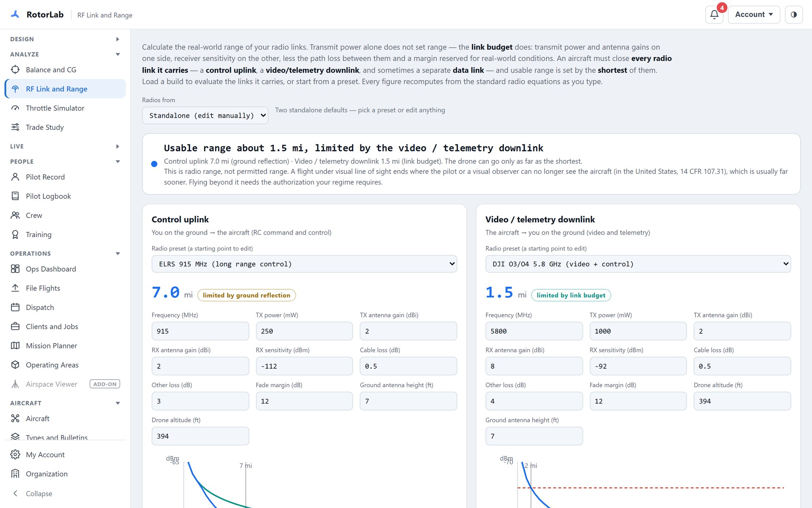Click the Crew people icon
Image resolution: width=812 pixels, height=508 pixels.
(15, 215)
